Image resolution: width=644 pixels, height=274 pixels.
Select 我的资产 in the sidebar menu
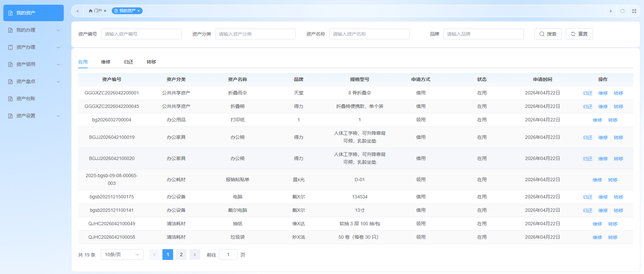point(34,13)
